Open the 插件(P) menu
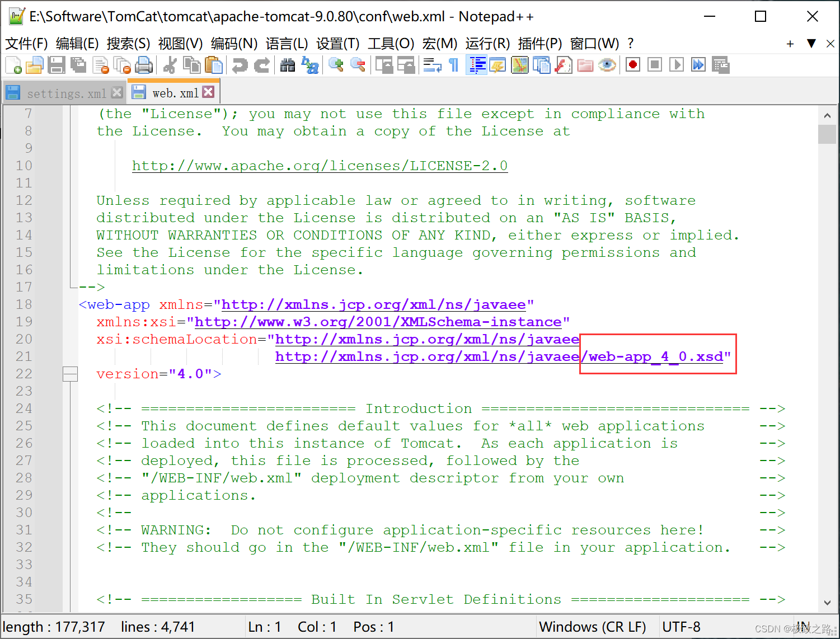The image size is (840, 639). pos(539,44)
